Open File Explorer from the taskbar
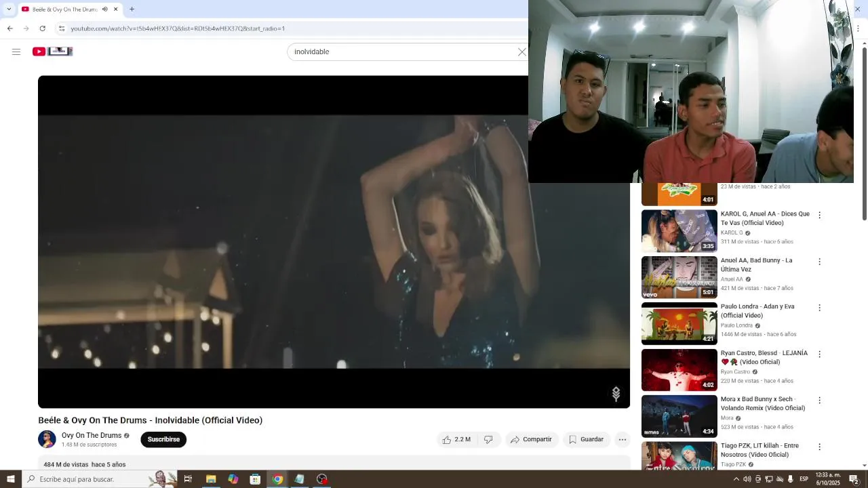 coord(211,479)
